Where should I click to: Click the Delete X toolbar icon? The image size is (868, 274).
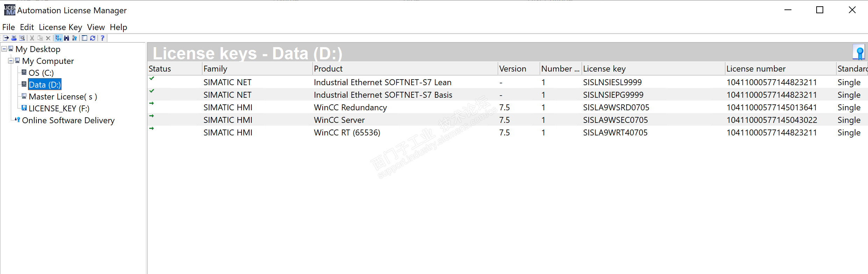coord(48,38)
